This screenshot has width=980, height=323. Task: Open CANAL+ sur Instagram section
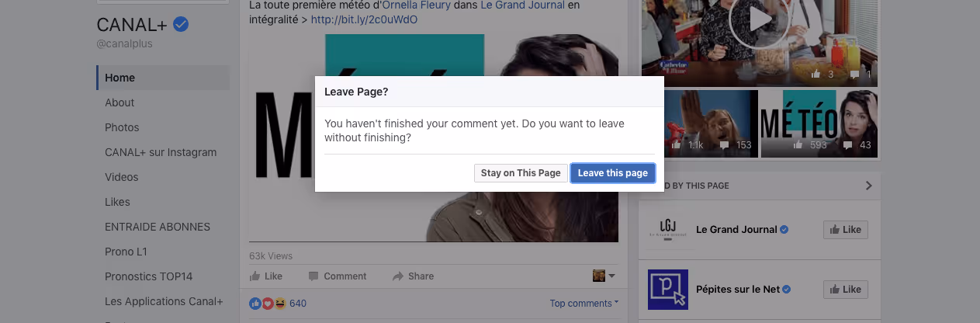point(161,152)
